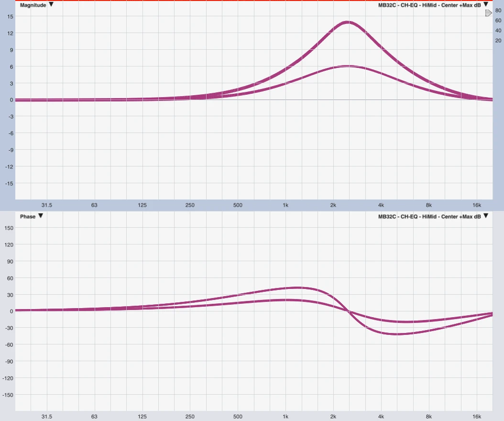This screenshot has width=504, height=421.
Task: Click the 60 mark on right scale
Action: 498,21
